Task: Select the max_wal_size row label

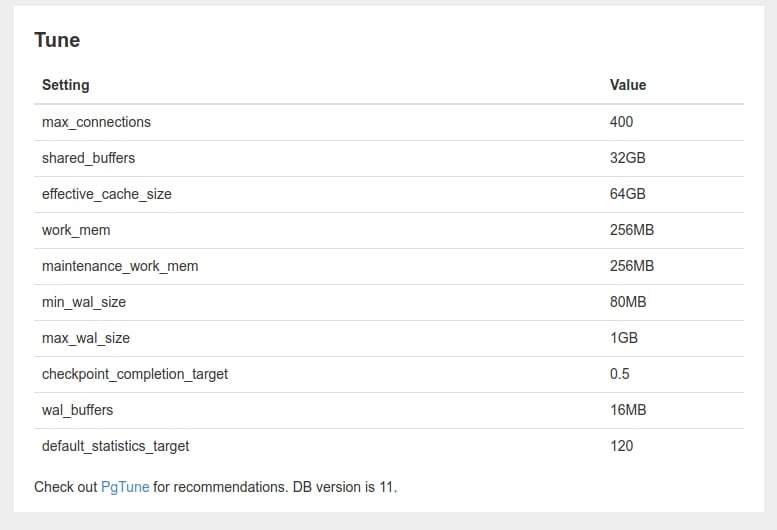Action: 86,338
